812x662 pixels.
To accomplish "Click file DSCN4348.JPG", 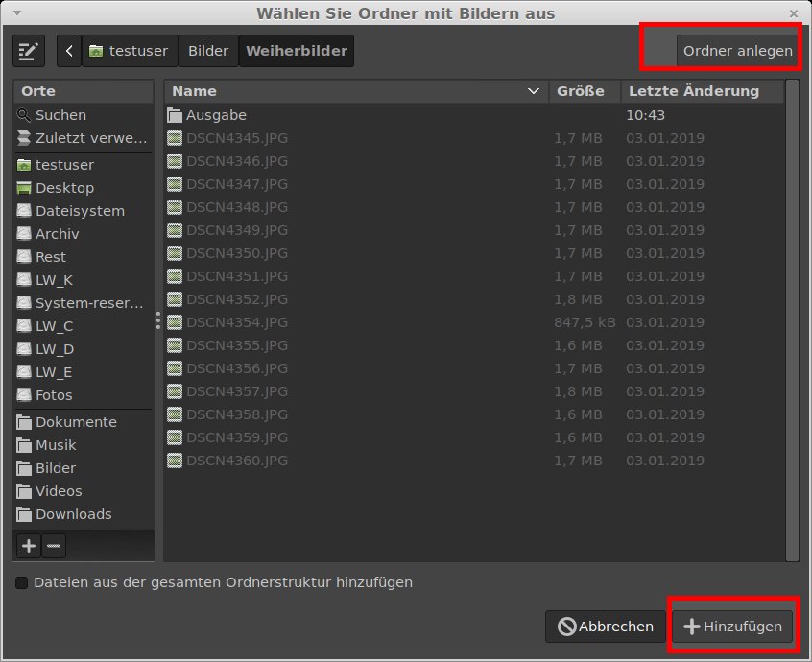I will (474, 207).
